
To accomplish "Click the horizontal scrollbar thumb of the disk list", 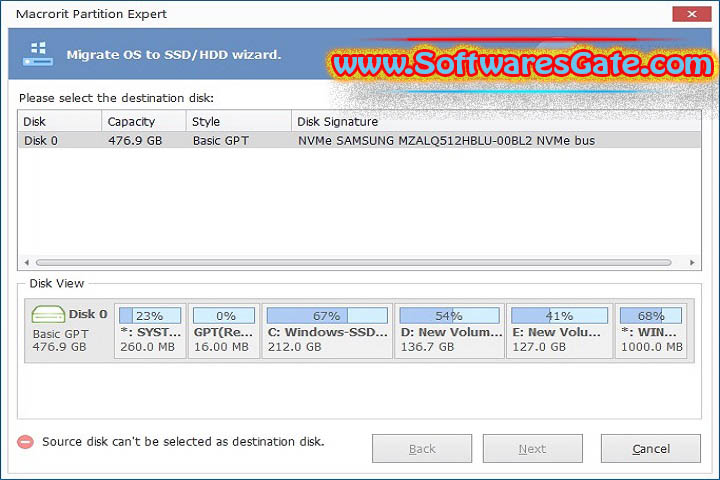I will 354,263.
